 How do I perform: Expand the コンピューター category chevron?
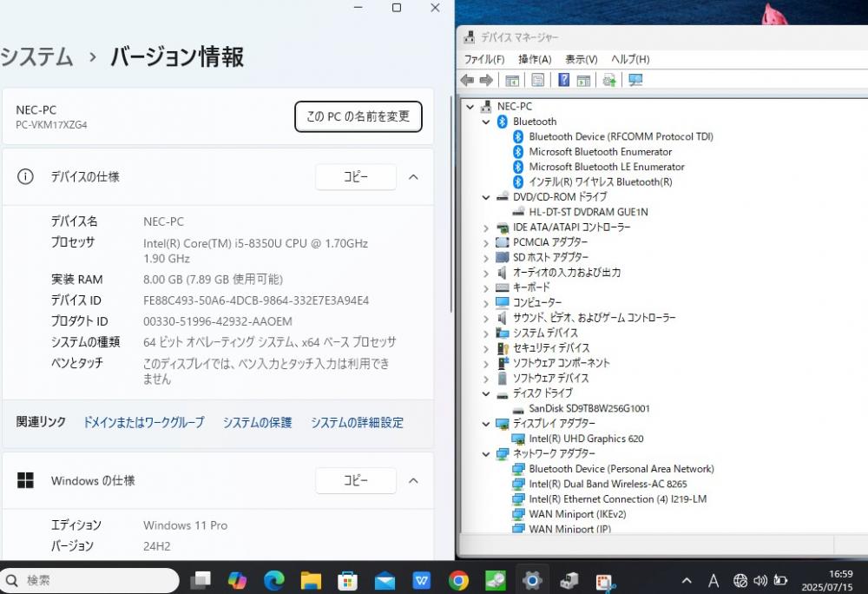point(486,303)
